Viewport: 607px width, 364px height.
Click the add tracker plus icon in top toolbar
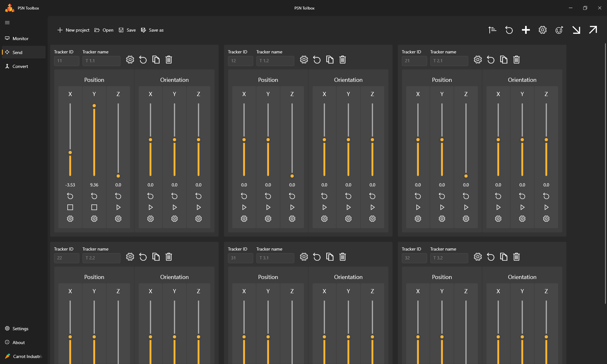click(x=526, y=30)
